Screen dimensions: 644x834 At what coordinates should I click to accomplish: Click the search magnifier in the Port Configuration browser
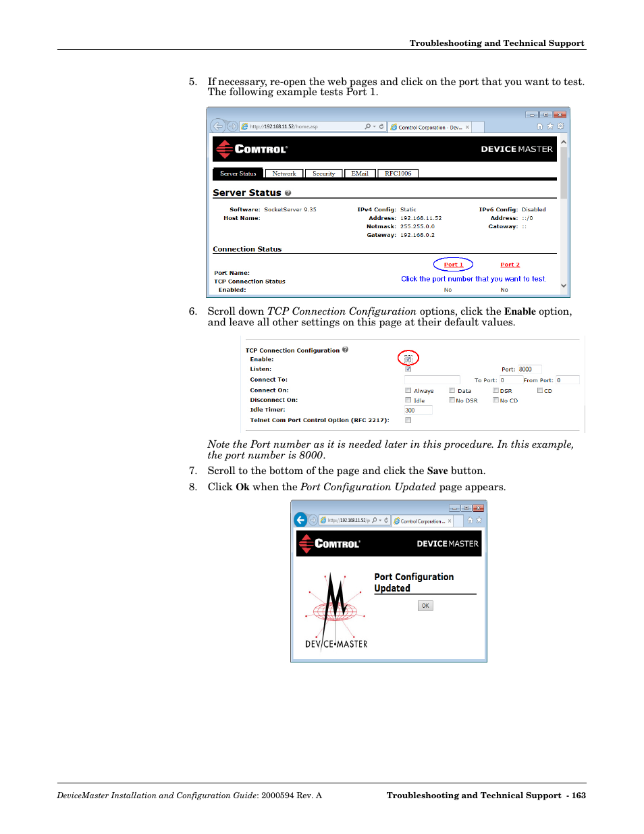(x=375, y=520)
